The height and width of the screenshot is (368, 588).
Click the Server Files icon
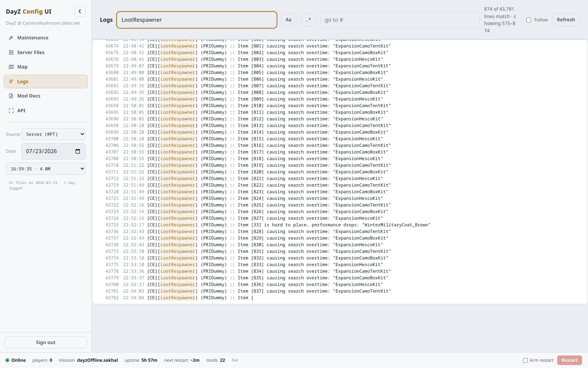(x=11, y=52)
